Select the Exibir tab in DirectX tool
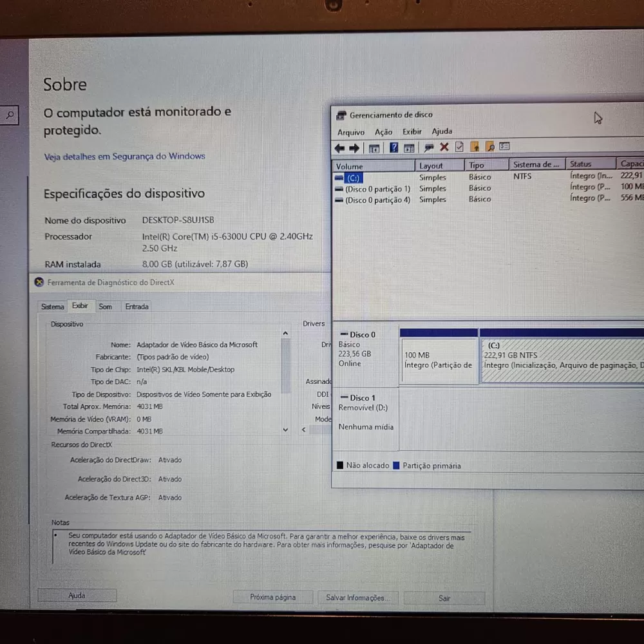 pyautogui.click(x=80, y=306)
